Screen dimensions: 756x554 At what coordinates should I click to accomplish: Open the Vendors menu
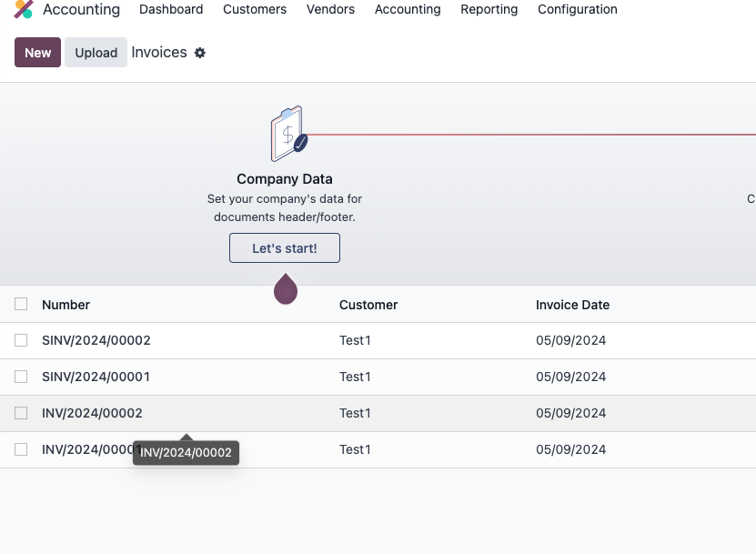click(x=331, y=9)
